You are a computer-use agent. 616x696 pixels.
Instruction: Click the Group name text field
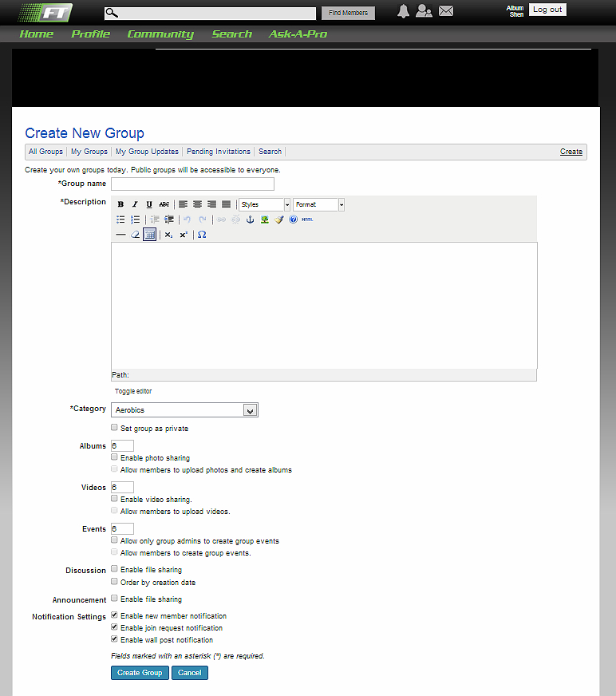[192, 184]
